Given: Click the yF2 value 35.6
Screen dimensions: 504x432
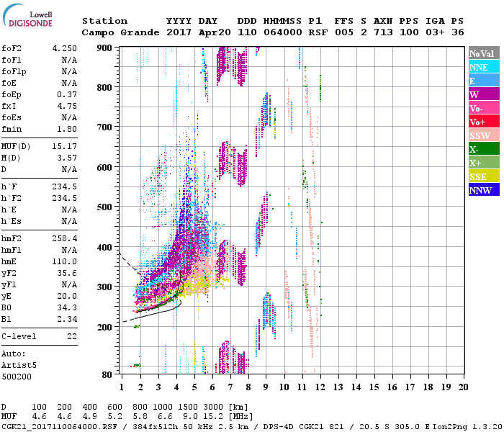Looking at the screenshot, I should click(67, 273).
